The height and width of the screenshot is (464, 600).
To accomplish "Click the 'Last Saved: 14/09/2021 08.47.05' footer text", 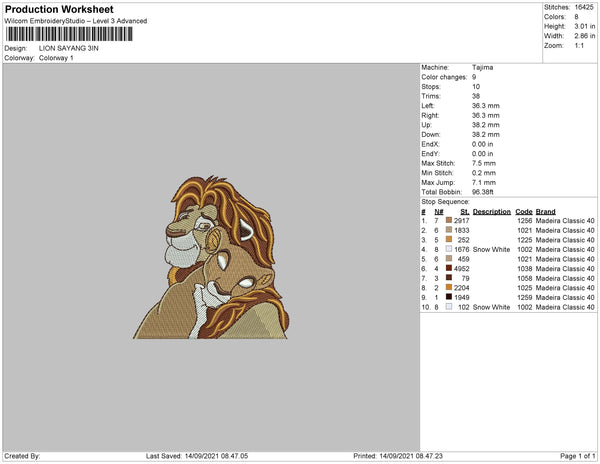I will [x=197, y=456].
